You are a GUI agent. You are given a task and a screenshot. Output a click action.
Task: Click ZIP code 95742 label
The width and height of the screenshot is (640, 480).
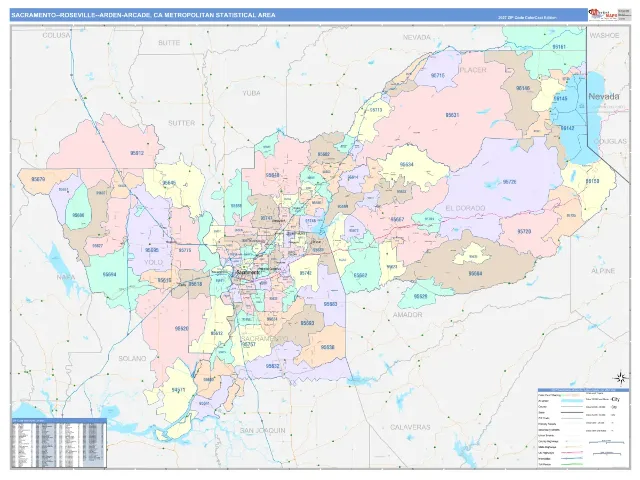(x=305, y=273)
